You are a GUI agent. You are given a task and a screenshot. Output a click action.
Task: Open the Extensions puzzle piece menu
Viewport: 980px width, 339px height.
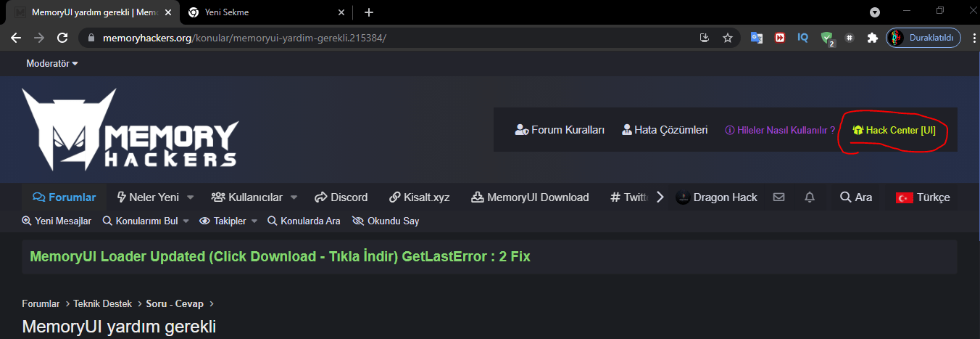(873, 37)
